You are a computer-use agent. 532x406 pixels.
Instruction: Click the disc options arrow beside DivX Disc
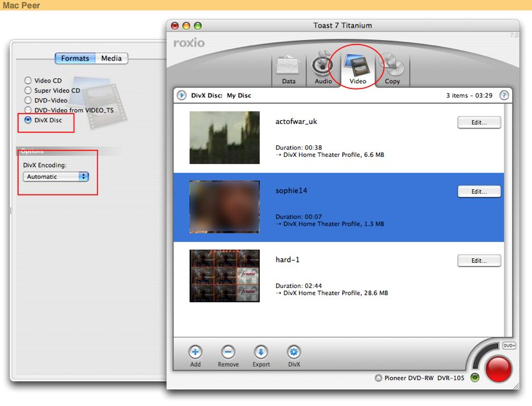[181, 96]
